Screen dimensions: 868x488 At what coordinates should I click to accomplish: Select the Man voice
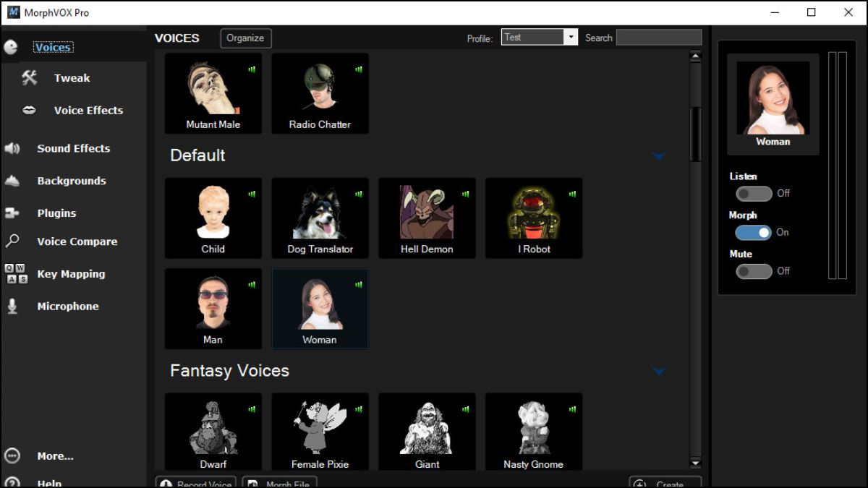(213, 309)
